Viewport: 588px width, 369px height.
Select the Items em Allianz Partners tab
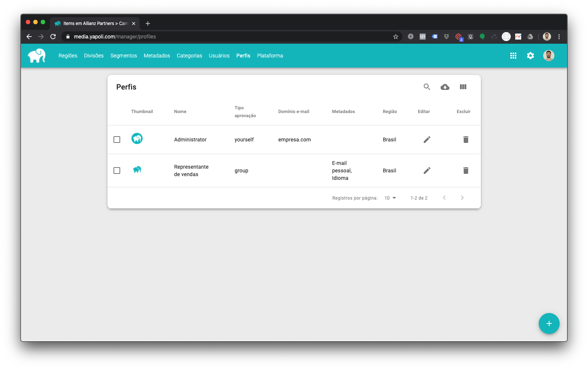coord(95,24)
